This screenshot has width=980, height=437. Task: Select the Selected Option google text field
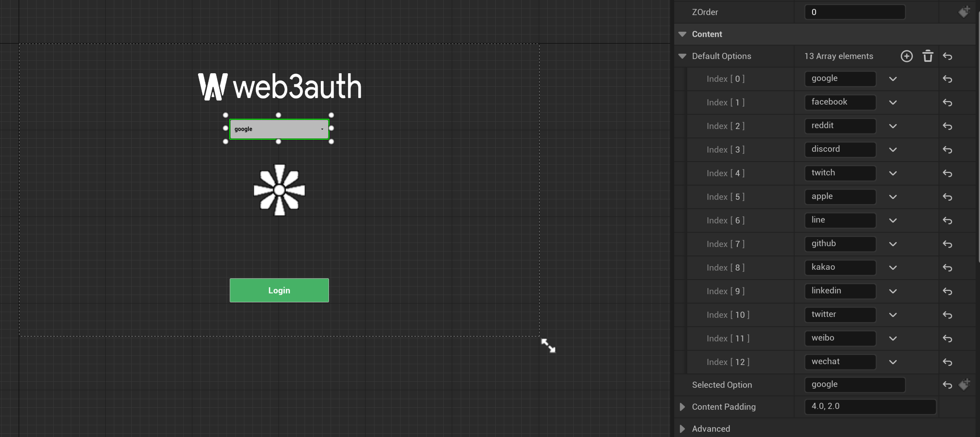(855, 385)
